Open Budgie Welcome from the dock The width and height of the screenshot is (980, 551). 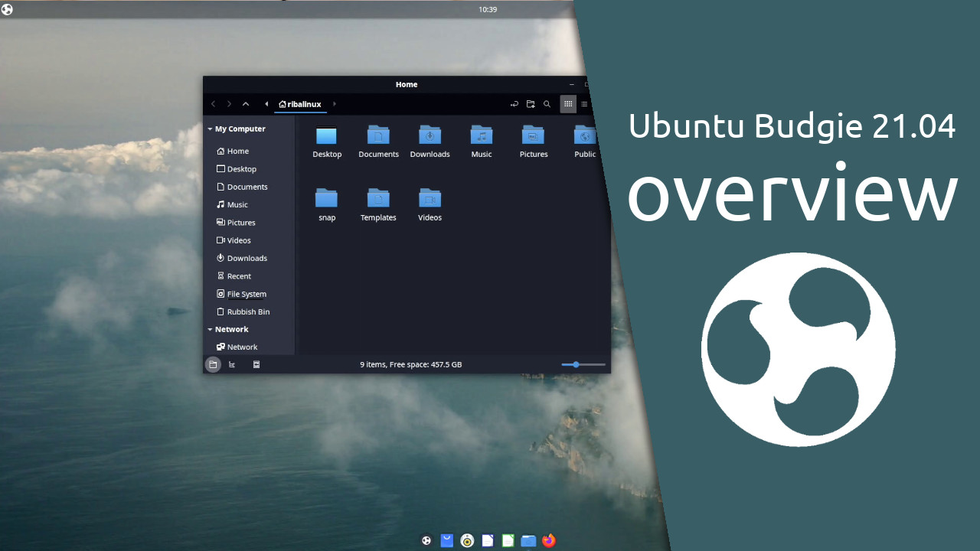(426, 541)
